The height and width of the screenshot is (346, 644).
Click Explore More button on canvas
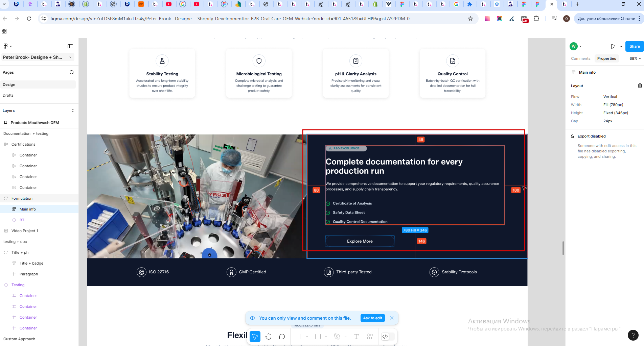[x=360, y=241]
